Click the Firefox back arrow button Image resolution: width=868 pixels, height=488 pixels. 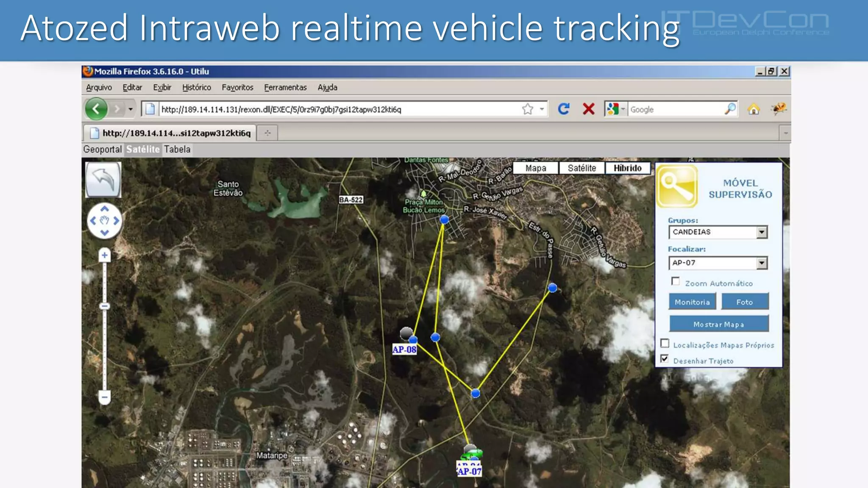(96, 109)
